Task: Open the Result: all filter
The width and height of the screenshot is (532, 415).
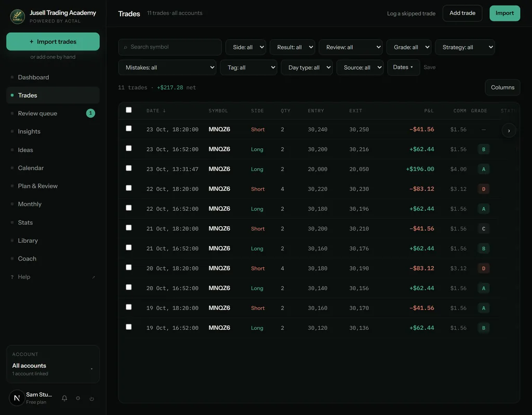Action: coord(292,47)
